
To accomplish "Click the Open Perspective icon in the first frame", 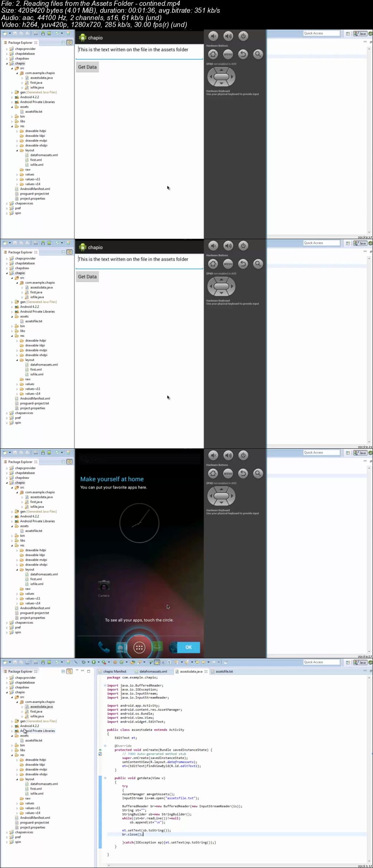I will point(348,34).
